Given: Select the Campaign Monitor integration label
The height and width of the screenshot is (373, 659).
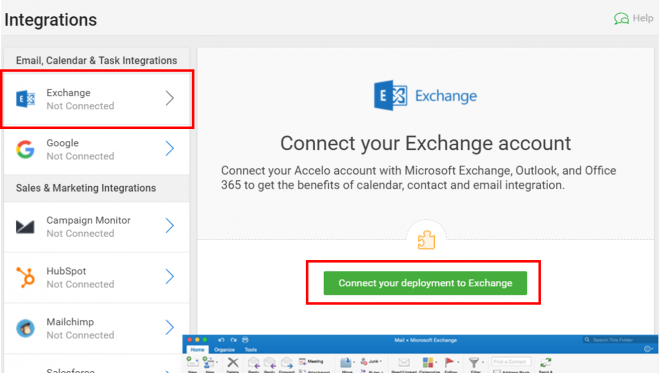Looking at the screenshot, I should [x=88, y=220].
